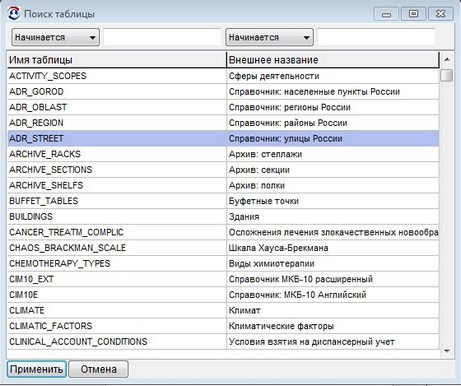The image size is (461, 386).
Task: Select the CLIMATE table row
Action: [x=223, y=310]
